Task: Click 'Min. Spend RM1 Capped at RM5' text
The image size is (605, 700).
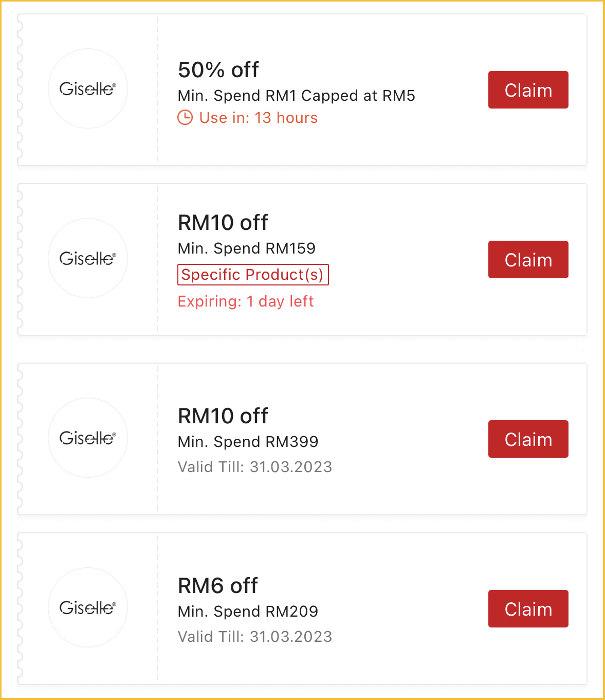Action: point(297,96)
